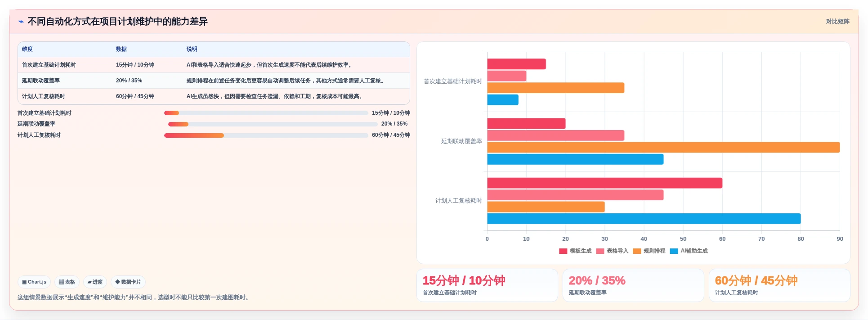868x320 pixels.
Task: Click progress bar for 延期联动覆盖率
Action: point(273,124)
